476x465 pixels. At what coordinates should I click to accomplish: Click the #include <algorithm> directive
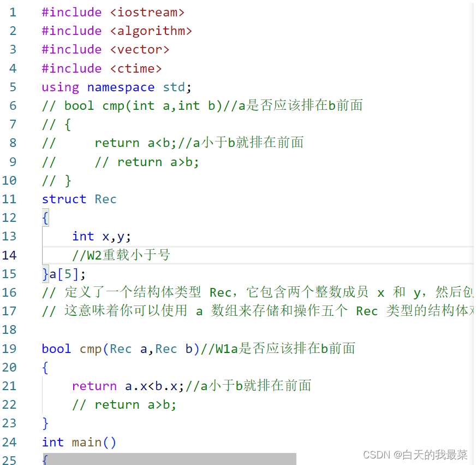point(117,31)
